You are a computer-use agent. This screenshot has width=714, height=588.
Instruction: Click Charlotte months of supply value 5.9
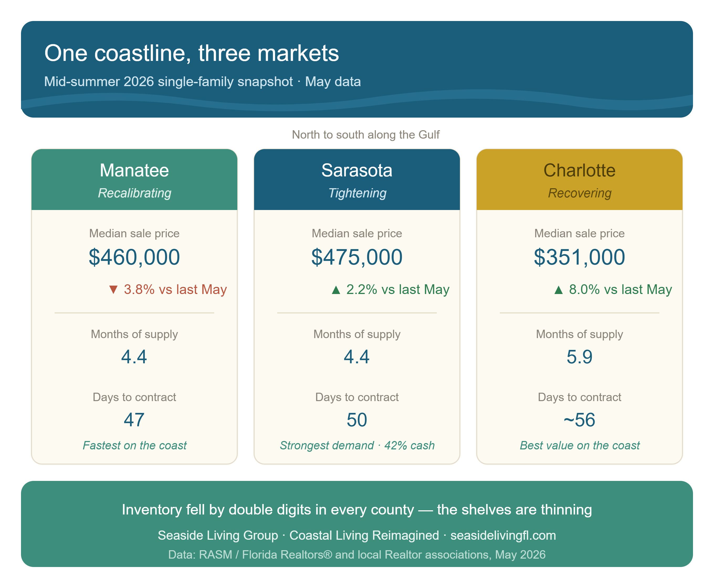pyautogui.click(x=579, y=357)
